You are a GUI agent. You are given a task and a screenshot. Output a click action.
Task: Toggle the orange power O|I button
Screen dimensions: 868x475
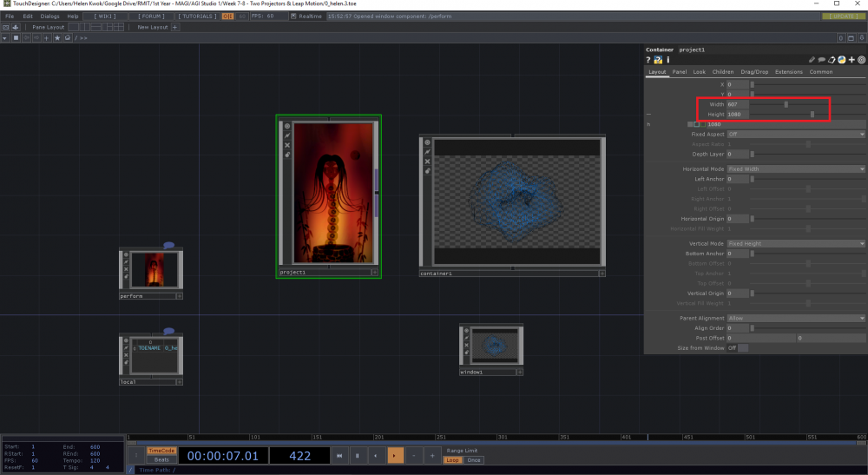(227, 16)
